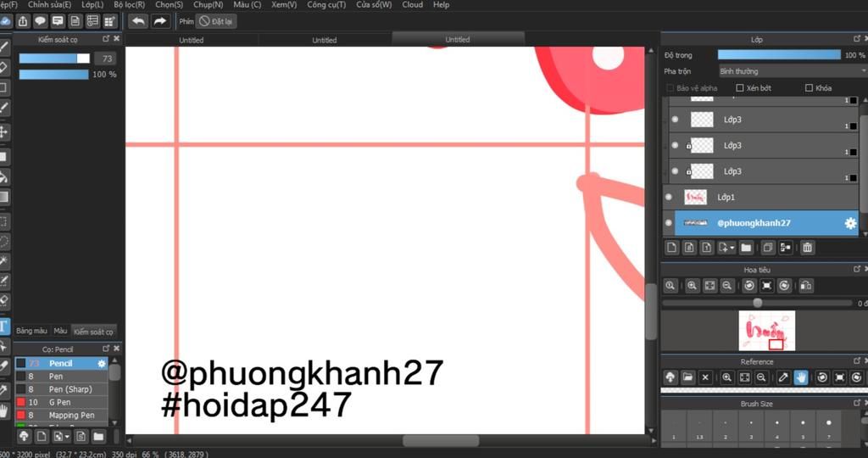Click the red color swatch of G Pen
This screenshot has width=868, height=458.
pyautogui.click(x=21, y=402)
